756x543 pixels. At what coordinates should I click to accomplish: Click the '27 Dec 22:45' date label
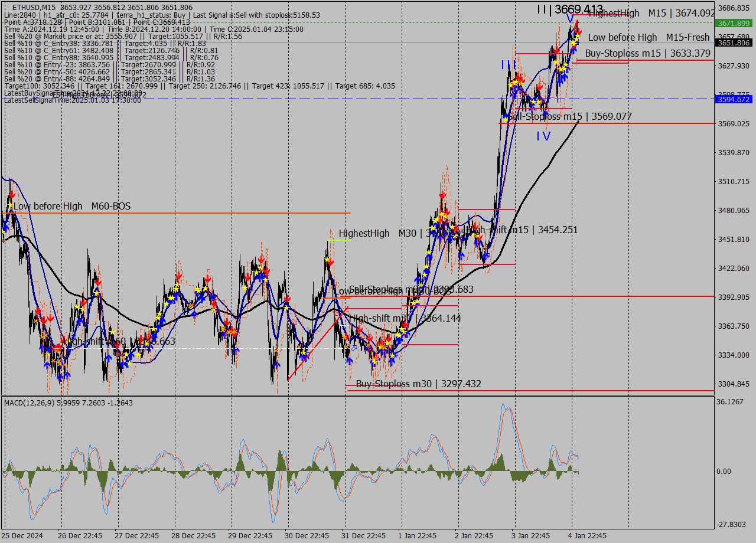136,535
